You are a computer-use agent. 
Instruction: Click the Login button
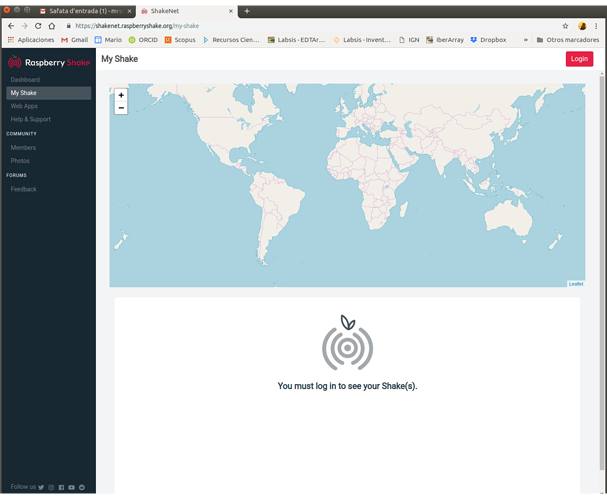(579, 59)
